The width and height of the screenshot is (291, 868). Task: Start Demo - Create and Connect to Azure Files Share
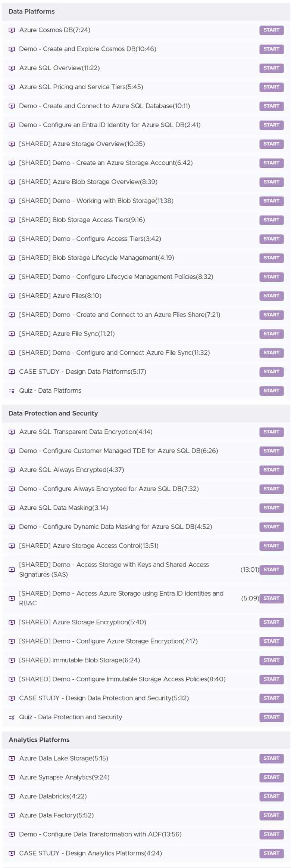[x=271, y=315]
